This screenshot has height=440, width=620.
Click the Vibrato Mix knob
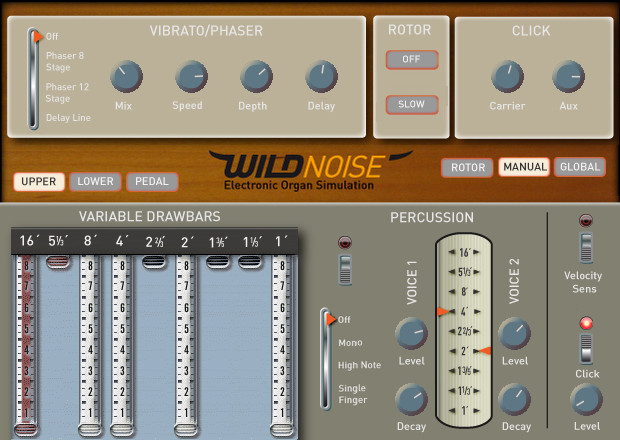coord(126,76)
